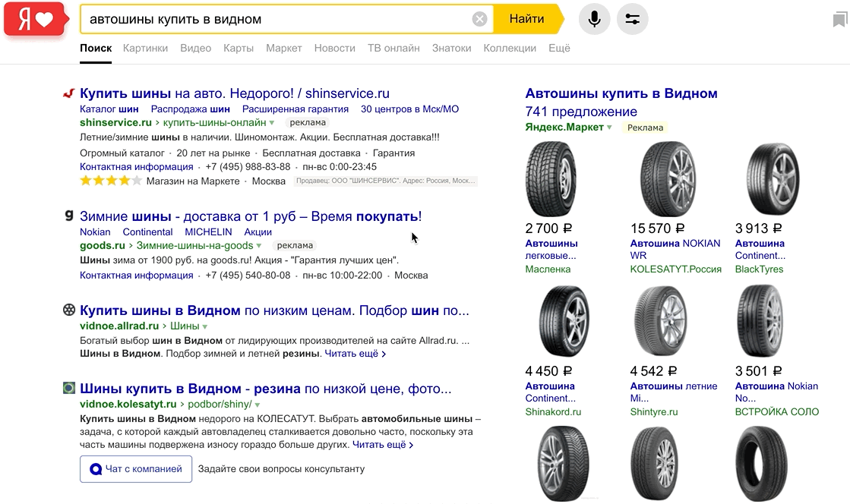
Task: Open the BlackTyres shop link
Action: point(759,269)
